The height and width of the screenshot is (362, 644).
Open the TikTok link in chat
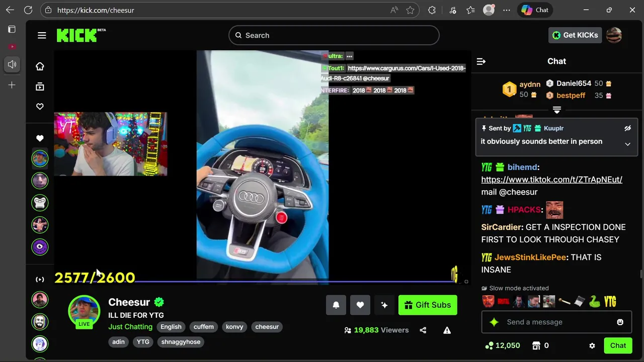point(551,179)
